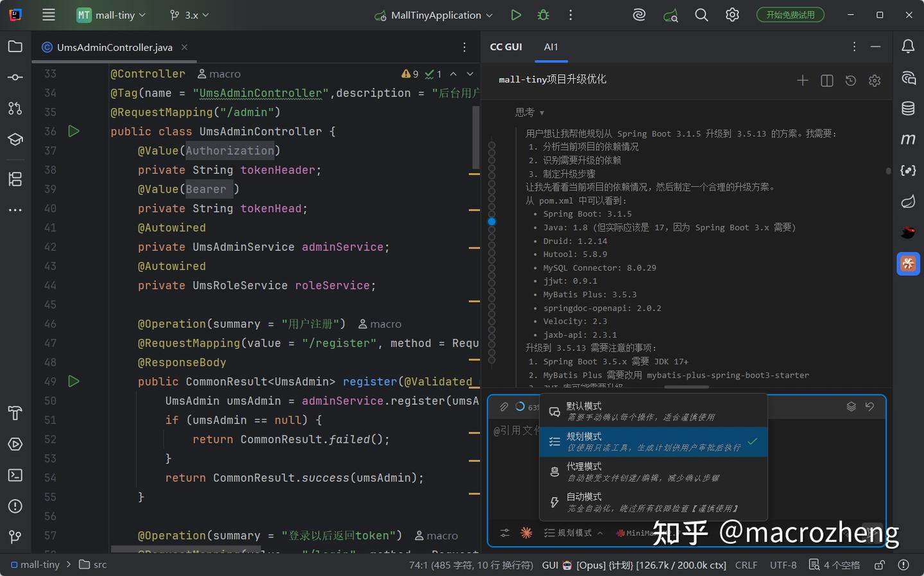Open the Database tool window
This screenshot has width=924, height=576.
[908, 108]
